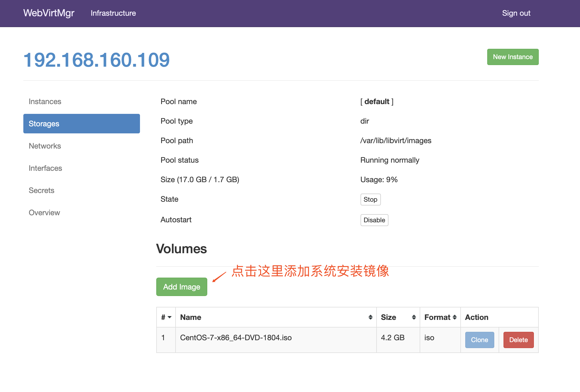Sort table by Name column arrows
Image resolution: width=580 pixels, height=392 pixels.
370,317
